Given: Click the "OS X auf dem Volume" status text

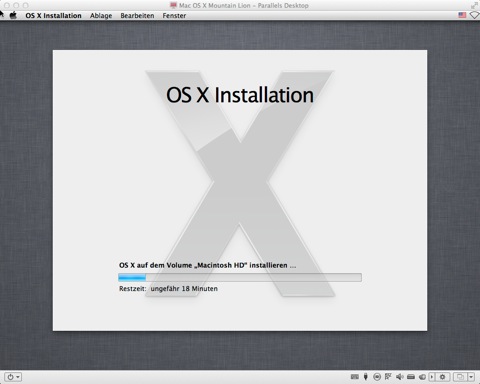Looking at the screenshot, I should pyautogui.click(x=207, y=265).
